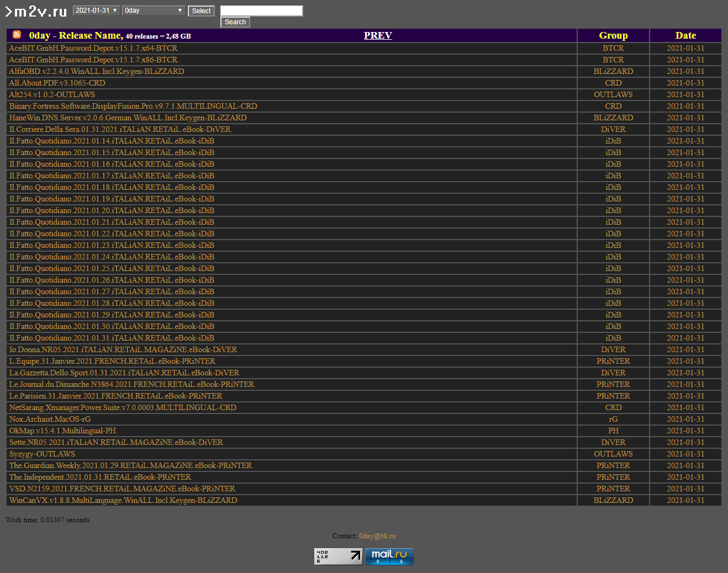Select Il.Corriere.Della.Sera.01.31.2021 eBook release

pos(120,129)
